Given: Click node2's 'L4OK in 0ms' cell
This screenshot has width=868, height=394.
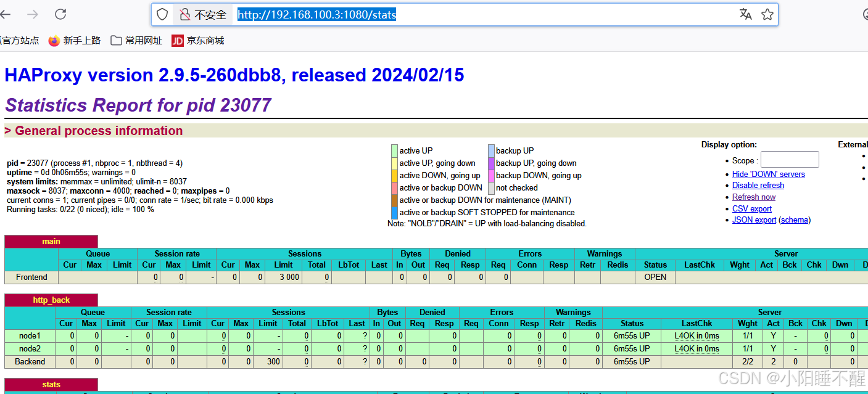Looking at the screenshot, I should pyautogui.click(x=696, y=349).
